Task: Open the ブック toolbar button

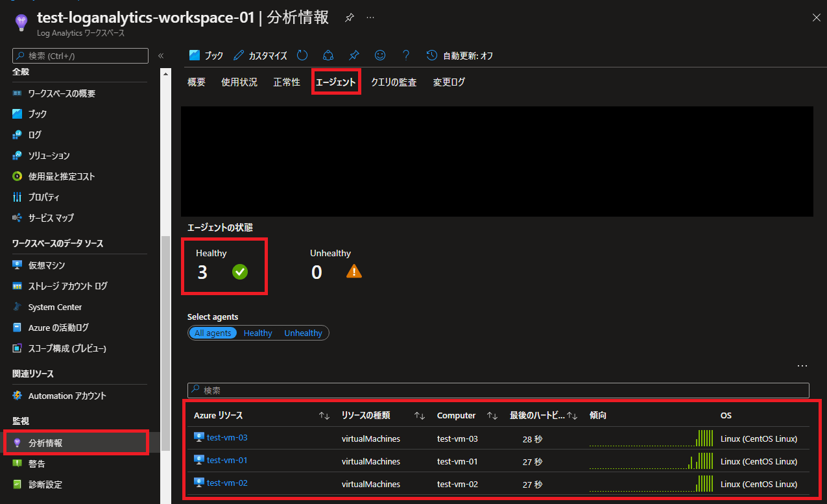Action: click(206, 55)
